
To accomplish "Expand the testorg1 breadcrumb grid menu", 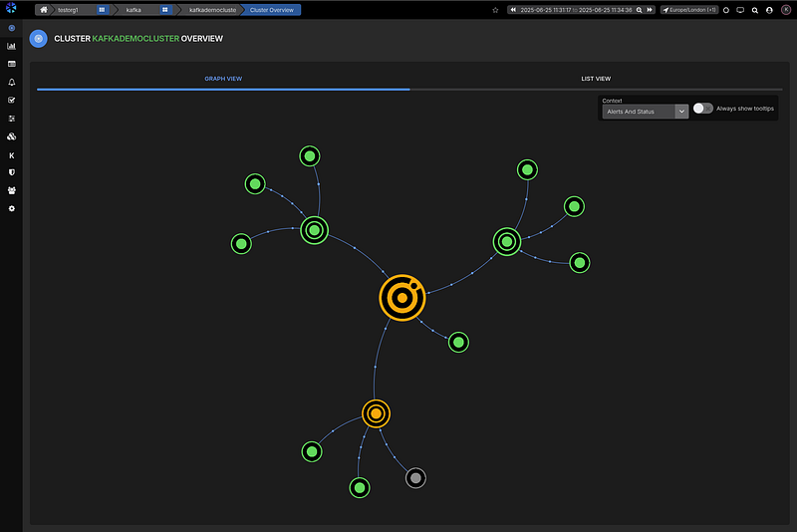I will tap(102, 10).
